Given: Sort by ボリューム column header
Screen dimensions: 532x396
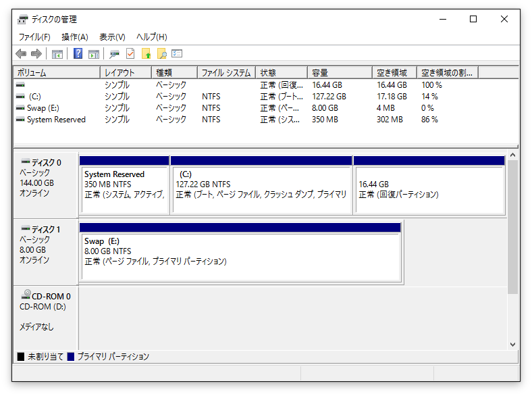Looking at the screenshot, I should (57, 73).
